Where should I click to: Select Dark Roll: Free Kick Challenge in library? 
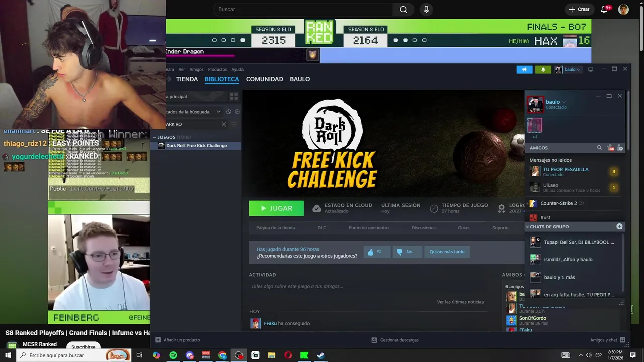click(x=196, y=146)
